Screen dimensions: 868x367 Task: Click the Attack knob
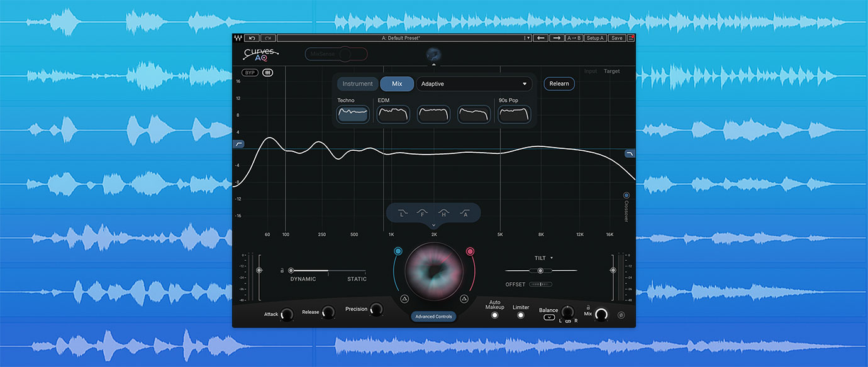287,314
